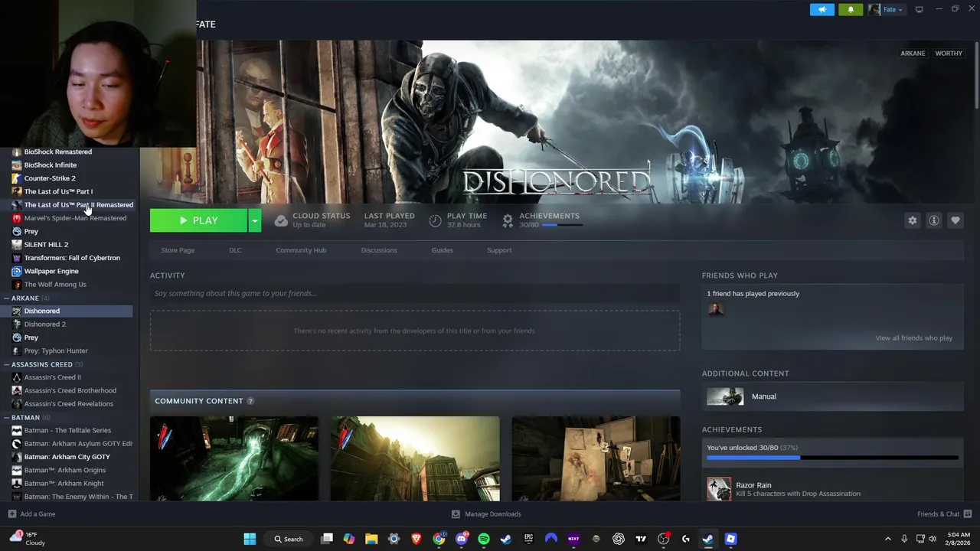
Task: Open the Fate account dropdown
Action: coord(886,9)
